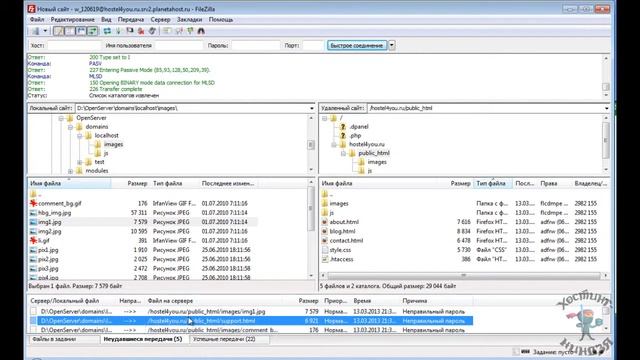Click process queue toolbar icon
Image resolution: width=640 pixels, height=360 pixels.
coord(118,31)
